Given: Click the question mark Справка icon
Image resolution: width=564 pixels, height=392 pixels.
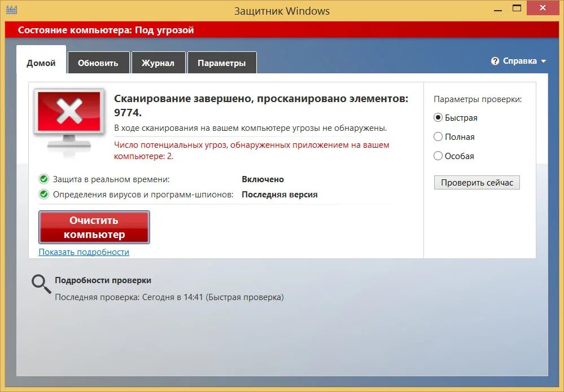Looking at the screenshot, I should (x=495, y=61).
